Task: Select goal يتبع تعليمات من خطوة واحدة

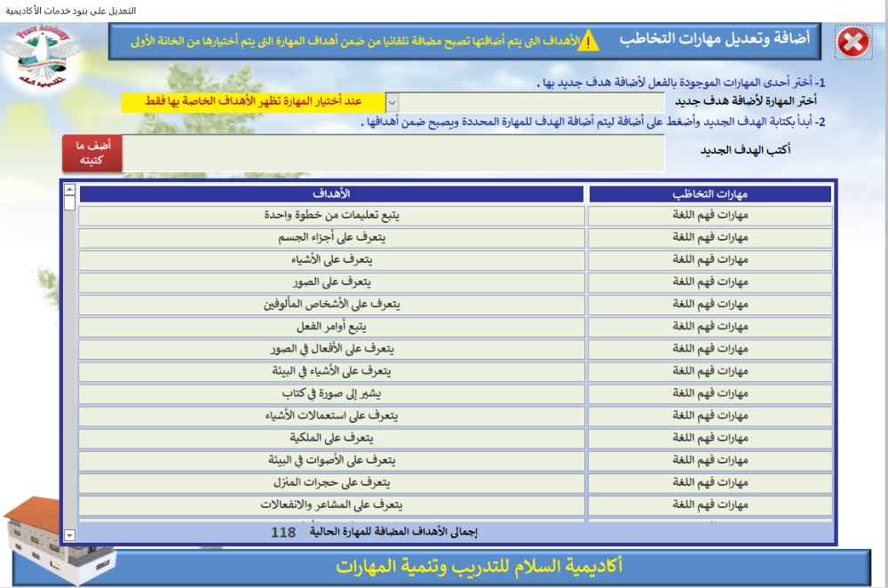Action: point(331,216)
